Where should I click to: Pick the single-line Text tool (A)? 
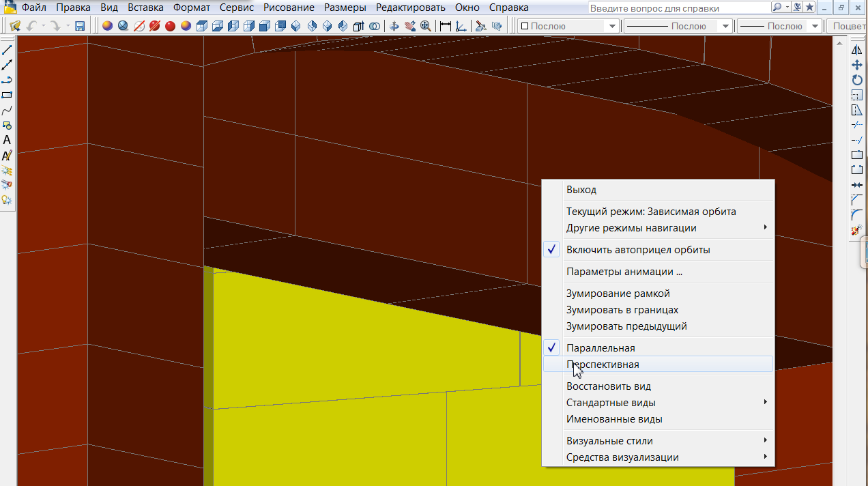[7, 140]
